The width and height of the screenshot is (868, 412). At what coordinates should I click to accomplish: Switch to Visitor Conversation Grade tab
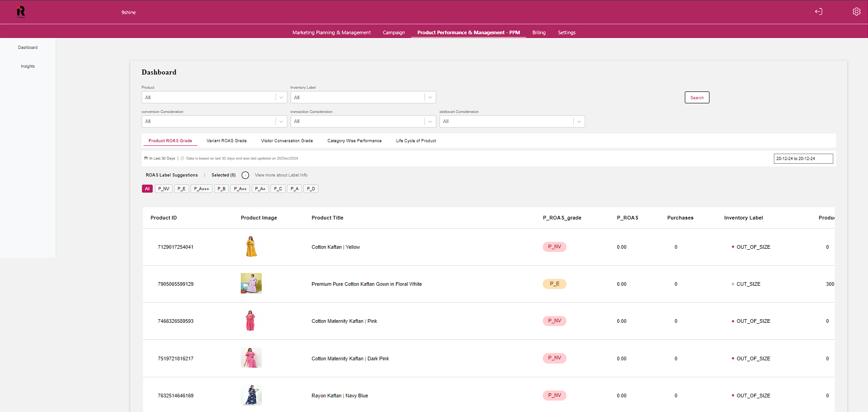coord(287,141)
